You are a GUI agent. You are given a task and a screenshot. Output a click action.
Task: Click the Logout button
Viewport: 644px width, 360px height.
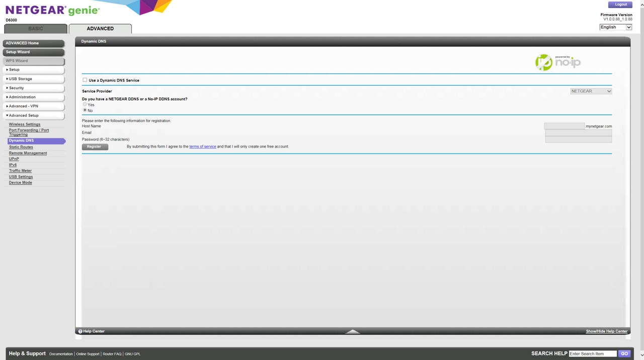pos(620,5)
